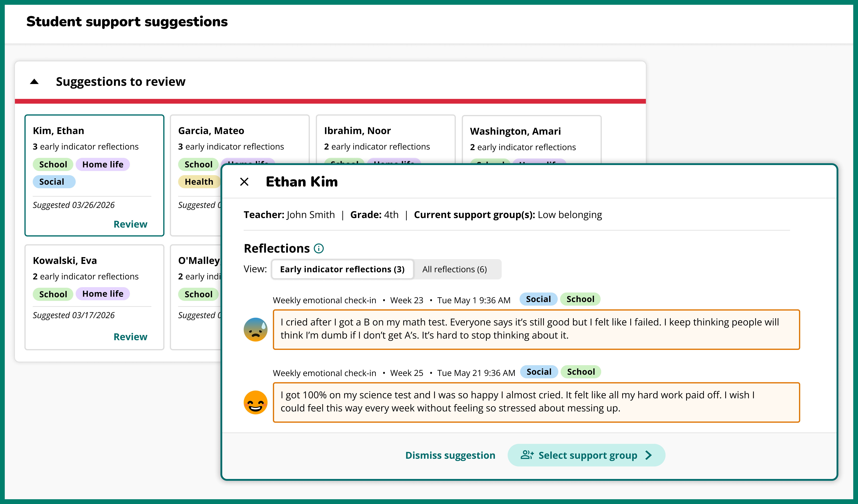Screen dimensions: 858x504
Task: Click the chevron on Select support group
Action: click(649, 455)
